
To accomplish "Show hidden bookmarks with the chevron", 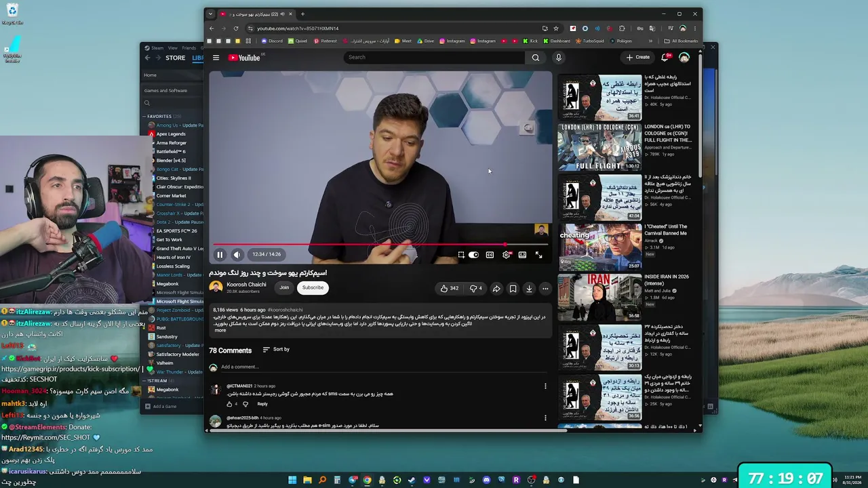I will (x=650, y=41).
